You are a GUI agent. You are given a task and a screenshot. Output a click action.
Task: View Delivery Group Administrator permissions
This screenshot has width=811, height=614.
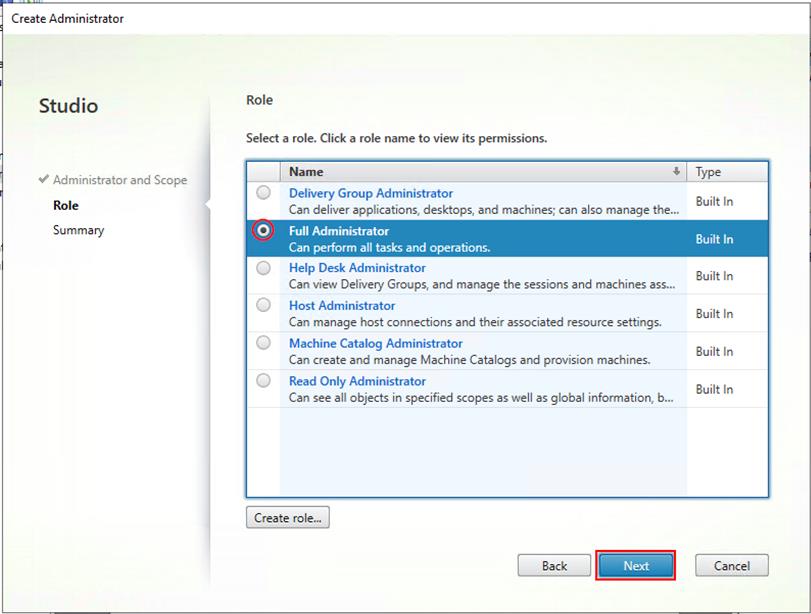point(370,192)
